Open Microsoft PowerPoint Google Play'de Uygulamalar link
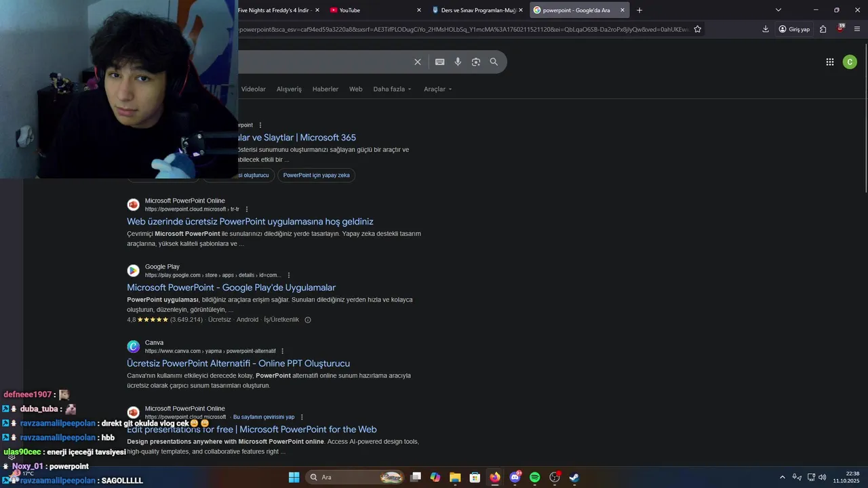 tap(231, 287)
